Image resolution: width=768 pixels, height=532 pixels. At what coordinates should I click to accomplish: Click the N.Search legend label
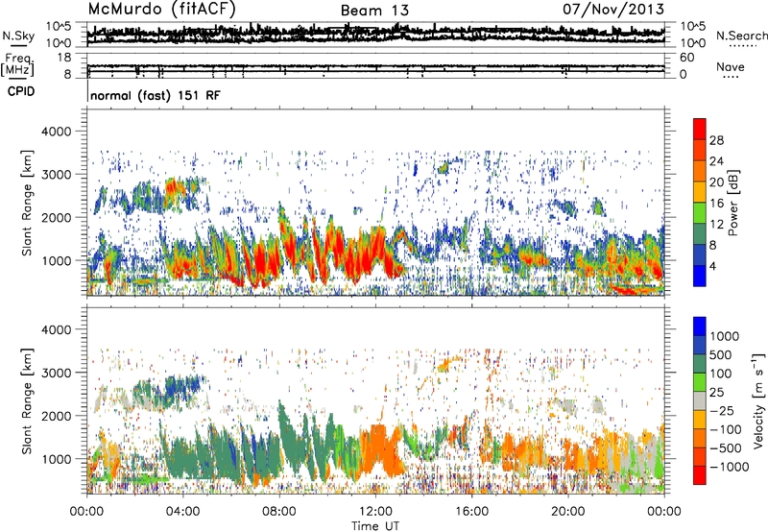[741, 36]
